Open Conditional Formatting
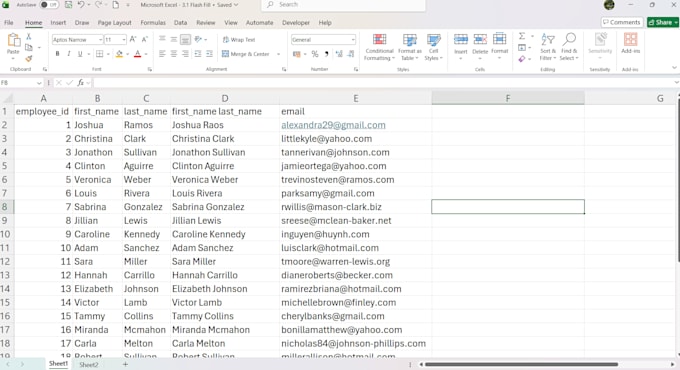 click(x=379, y=47)
